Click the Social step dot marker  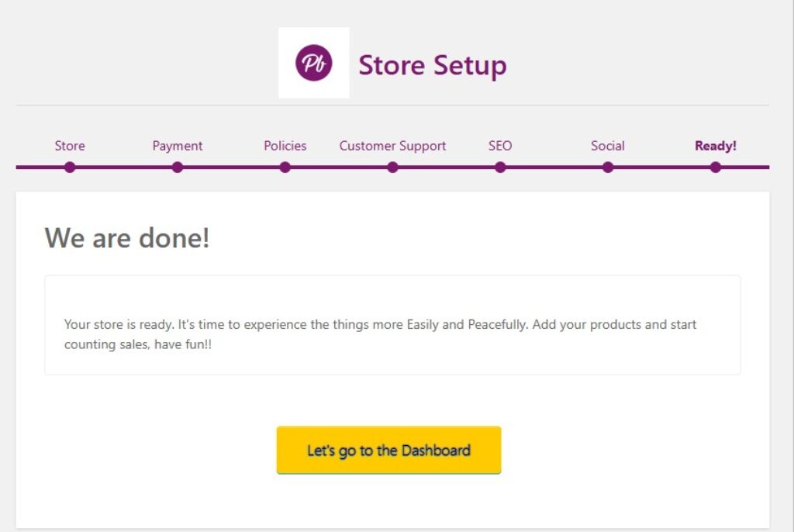coord(608,167)
